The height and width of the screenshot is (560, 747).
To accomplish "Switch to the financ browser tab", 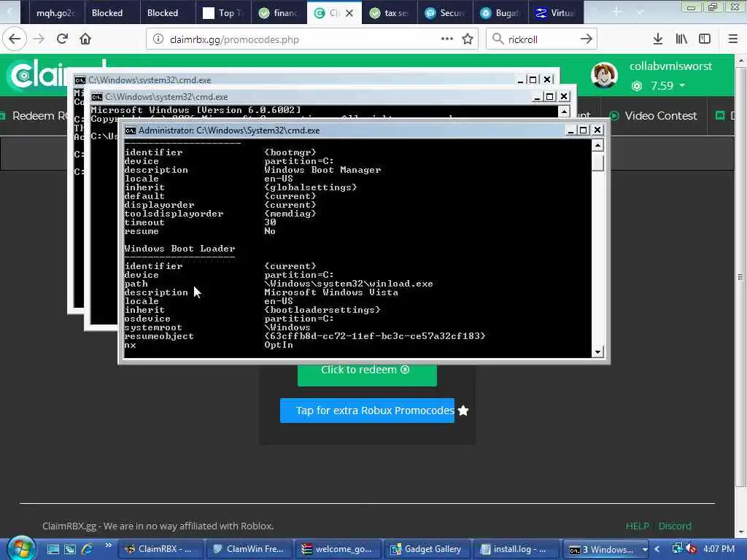I will tap(279, 13).
